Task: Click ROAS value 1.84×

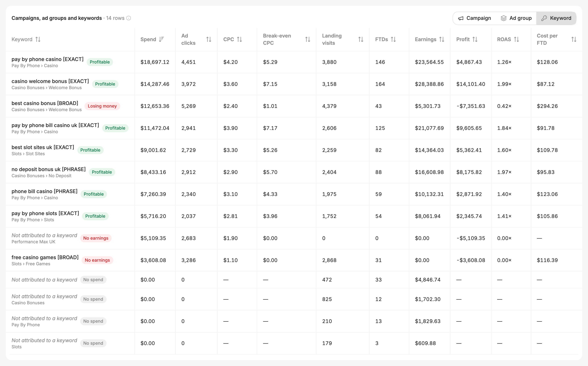Action: [504, 128]
